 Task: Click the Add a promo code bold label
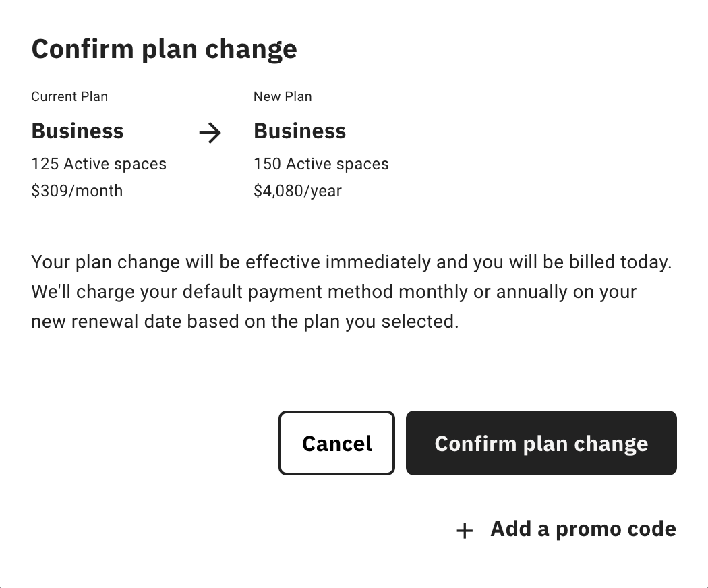coord(582,529)
